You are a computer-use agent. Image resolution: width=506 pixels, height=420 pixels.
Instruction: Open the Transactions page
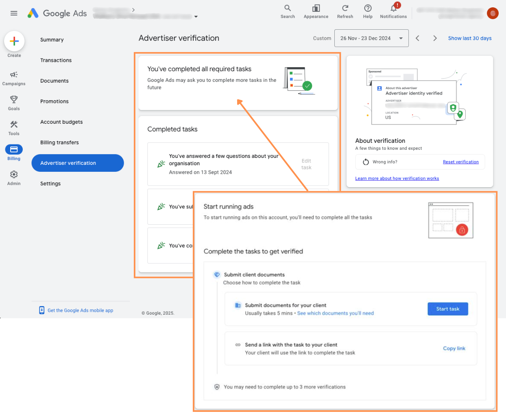[56, 60]
